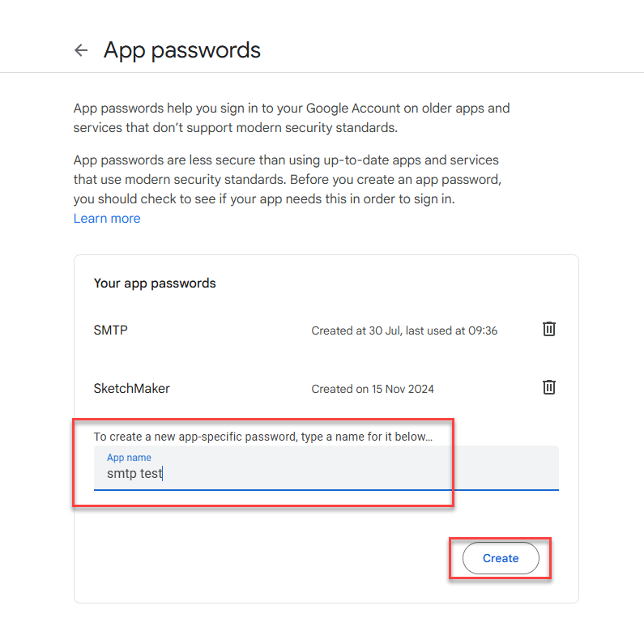
Task: Open the Learn more link
Action: (107, 219)
